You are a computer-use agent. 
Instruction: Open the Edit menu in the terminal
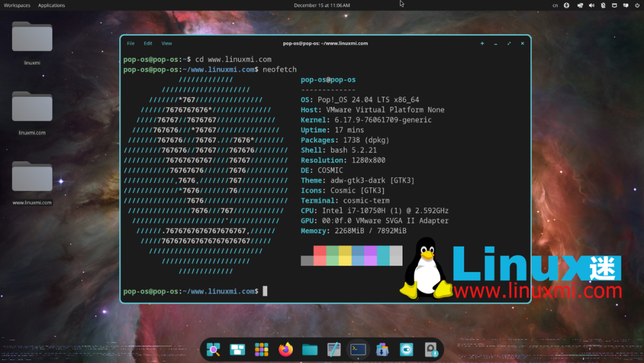pos(148,43)
